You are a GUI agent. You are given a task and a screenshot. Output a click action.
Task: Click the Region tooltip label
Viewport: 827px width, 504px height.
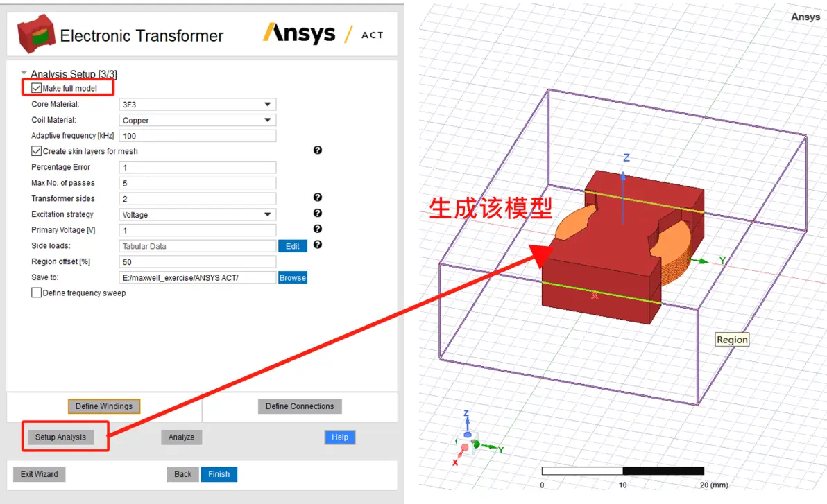pyautogui.click(x=732, y=340)
